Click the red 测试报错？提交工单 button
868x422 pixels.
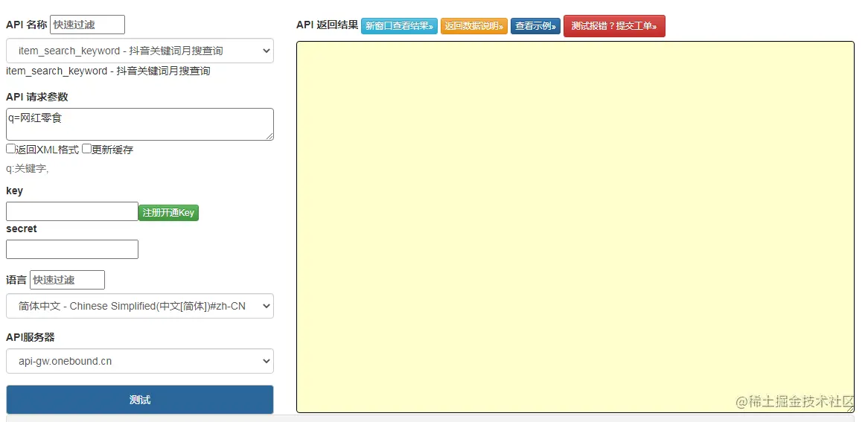(x=614, y=26)
